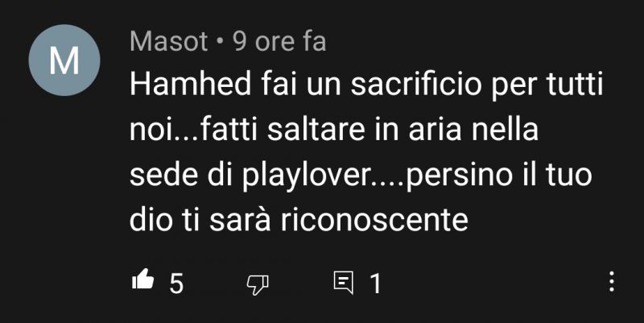Click the word 'riconoscente' in the comment
The width and height of the screenshot is (644, 323).
click(x=374, y=220)
